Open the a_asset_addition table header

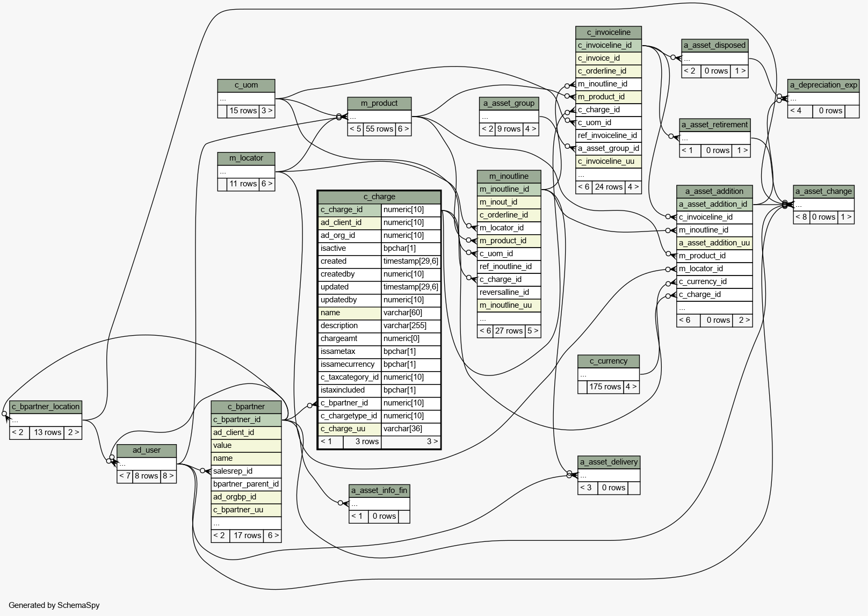click(714, 191)
